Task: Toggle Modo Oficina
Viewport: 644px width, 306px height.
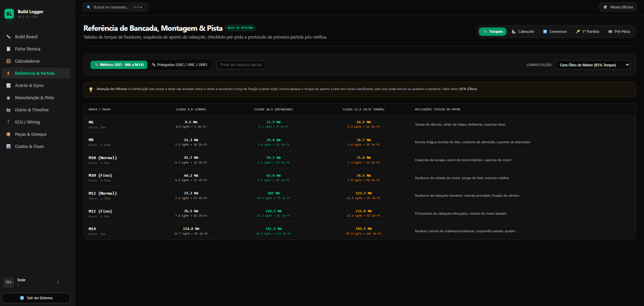Action: tap(618, 7)
